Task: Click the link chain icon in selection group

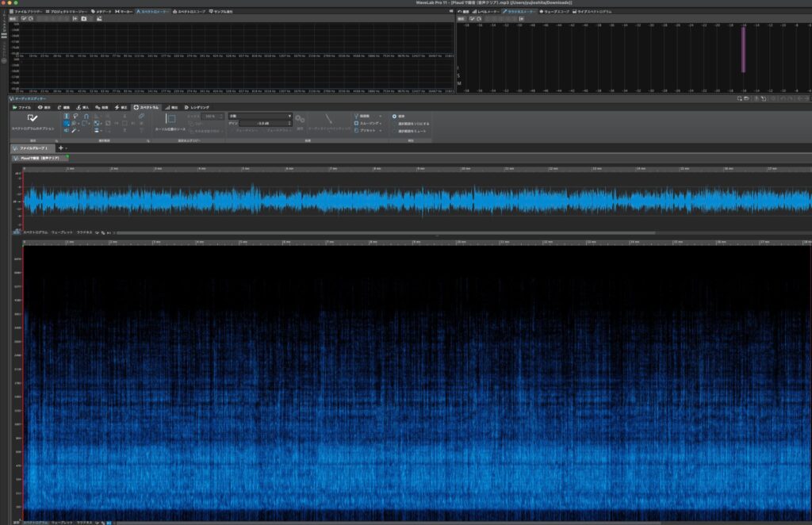Action: [141, 117]
